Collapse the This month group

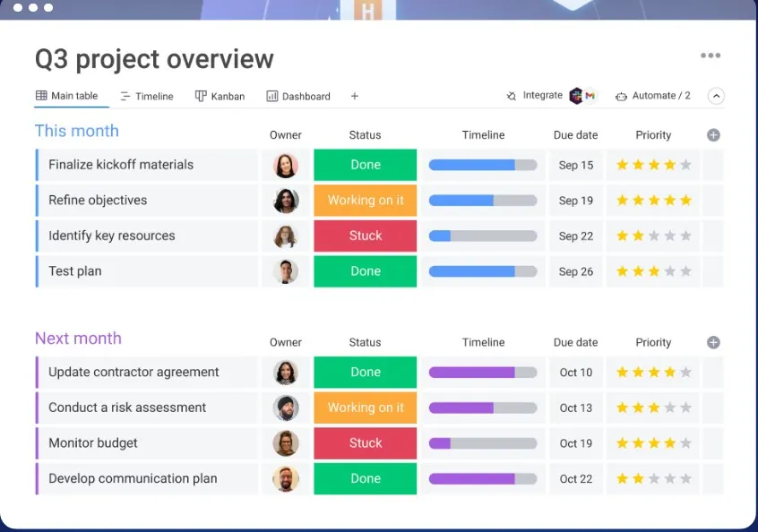(77, 131)
